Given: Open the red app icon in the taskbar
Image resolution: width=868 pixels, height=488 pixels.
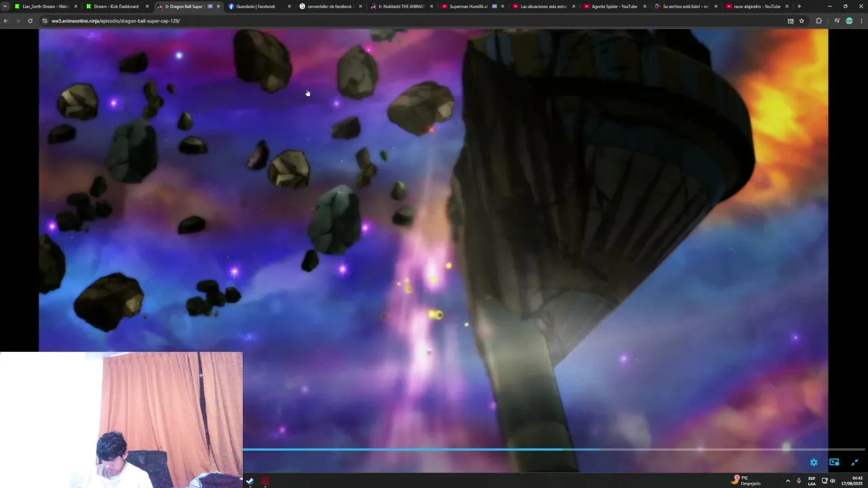Looking at the screenshot, I should (x=265, y=481).
